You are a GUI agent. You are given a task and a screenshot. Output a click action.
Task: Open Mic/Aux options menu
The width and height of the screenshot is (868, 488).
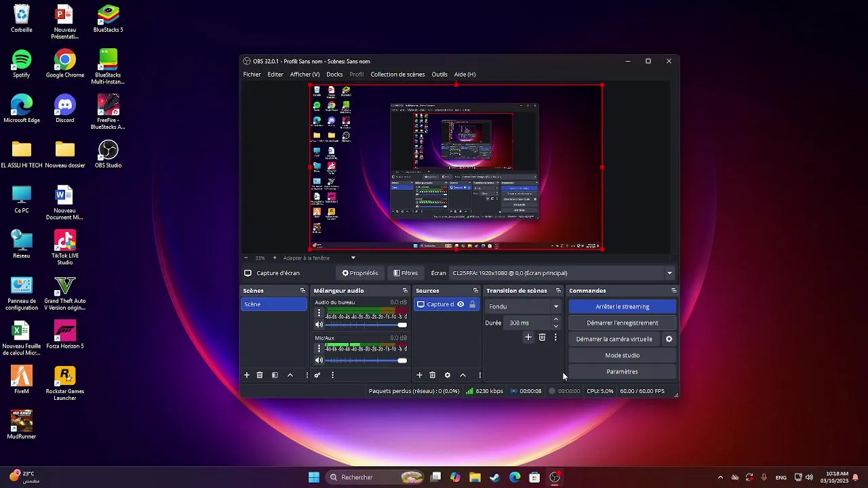[319, 348]
